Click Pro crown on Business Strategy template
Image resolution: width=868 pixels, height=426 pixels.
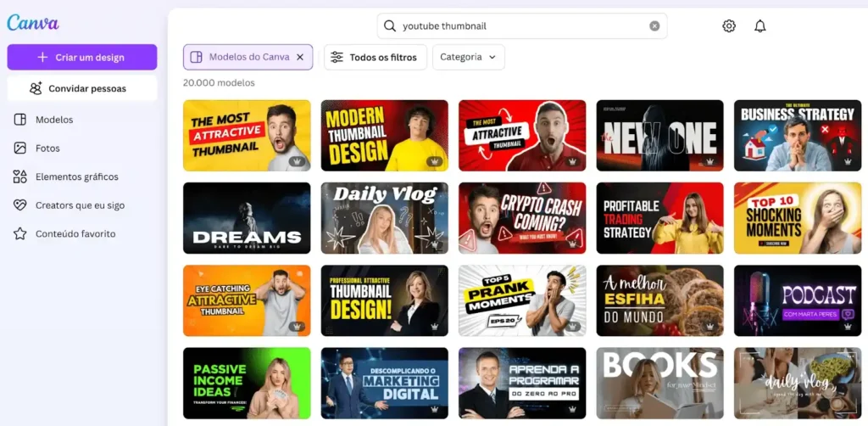click(x=848, y=162)
